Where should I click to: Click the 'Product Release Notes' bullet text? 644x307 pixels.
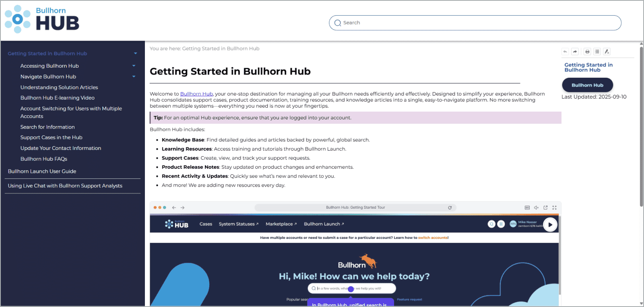(190, 167)
